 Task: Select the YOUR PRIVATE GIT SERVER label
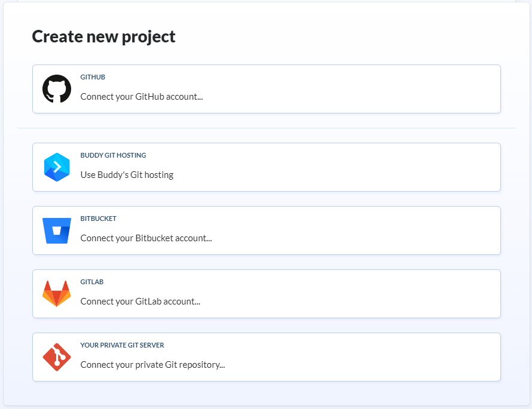tap(122, 346)
